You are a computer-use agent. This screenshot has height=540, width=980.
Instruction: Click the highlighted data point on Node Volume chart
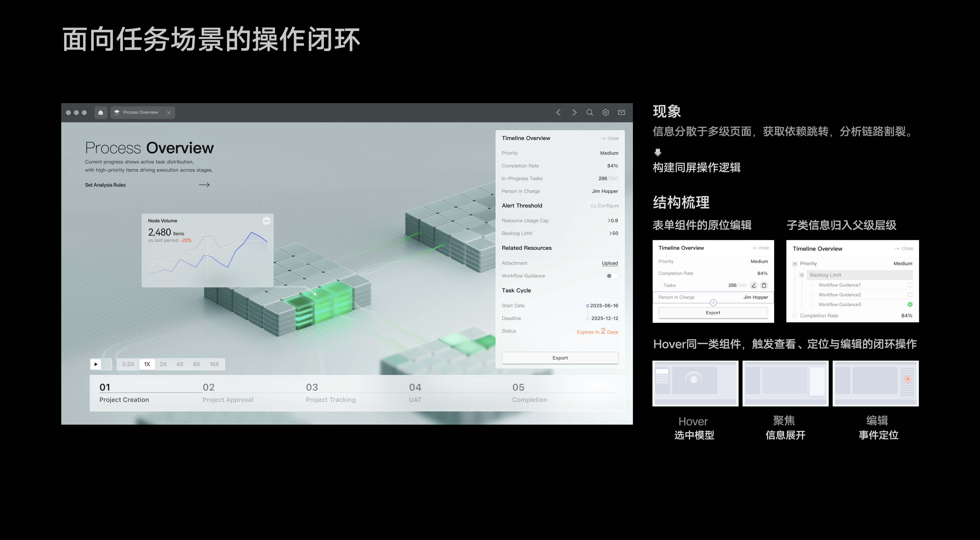pyautogui.click(x=208, y=256)
